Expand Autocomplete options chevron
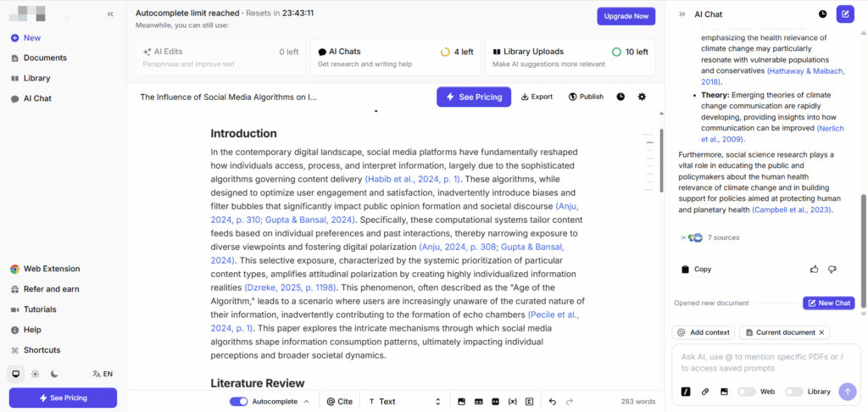This screenshot has height=412, width=868. pos(307,402)
